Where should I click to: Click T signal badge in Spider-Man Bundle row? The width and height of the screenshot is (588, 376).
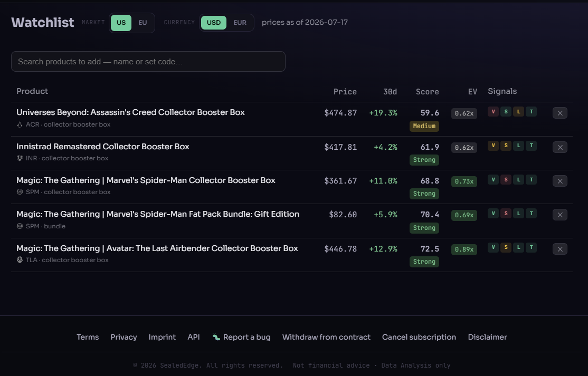click(532, 214)
